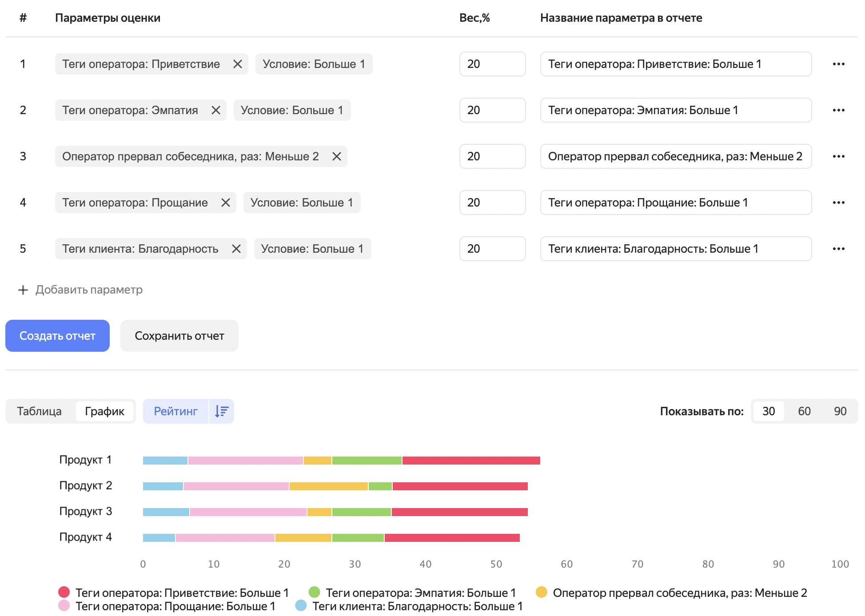This screenshot has width=865, height=616.
Task: Open condition Условие: Больше 1 for Эмпатия
Action: coord(292,110)
